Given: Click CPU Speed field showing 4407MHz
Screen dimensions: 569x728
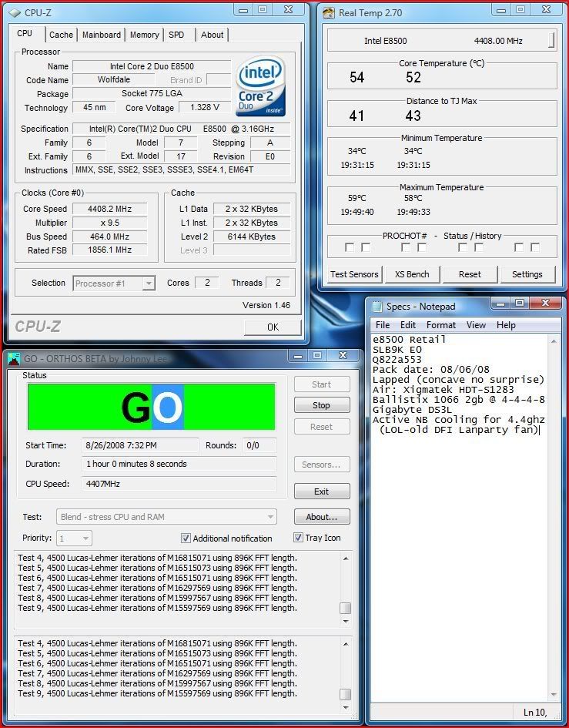Looking at the screenshot, I should (x=179, y=484).
